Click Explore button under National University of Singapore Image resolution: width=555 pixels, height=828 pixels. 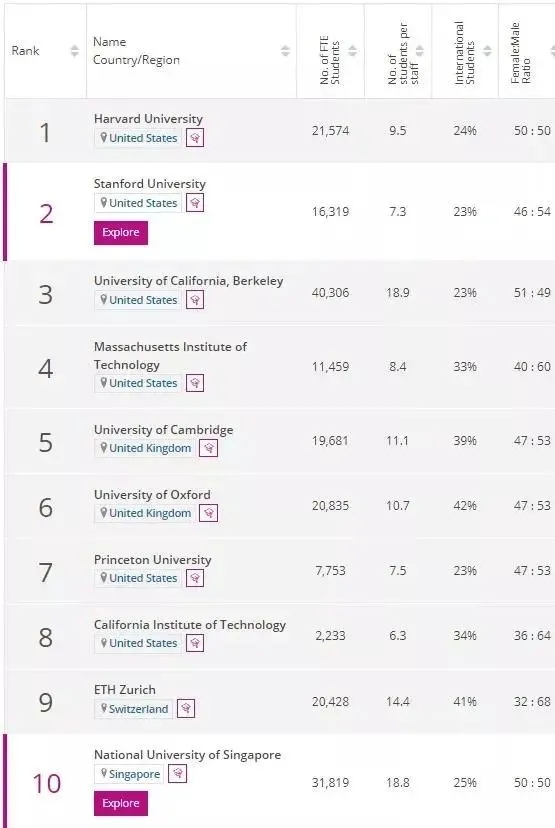coord(121,803)
